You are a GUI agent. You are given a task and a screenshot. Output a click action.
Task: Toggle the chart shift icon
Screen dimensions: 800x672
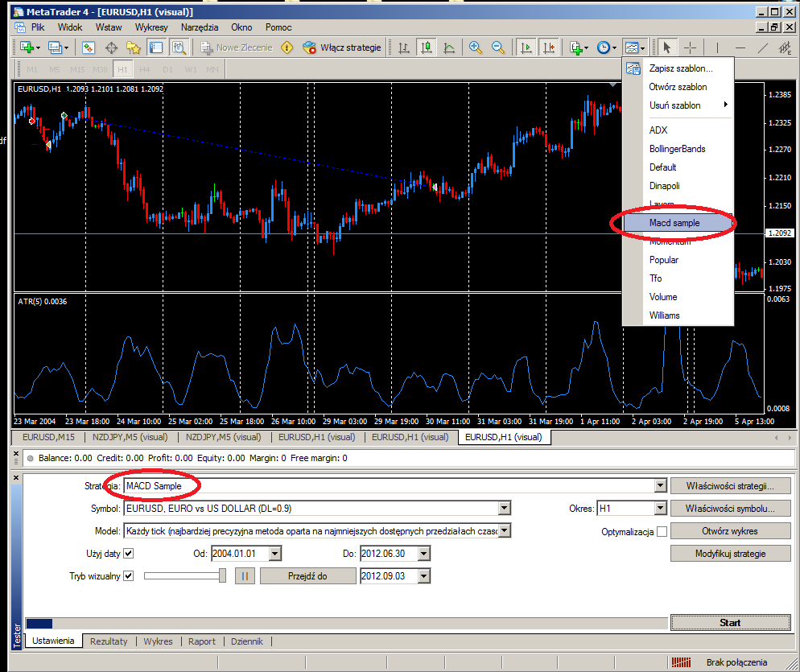click(x=548, y=48)
